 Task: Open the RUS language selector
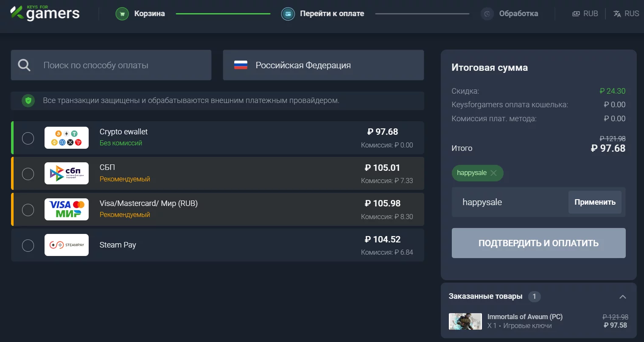click(626, 14)
